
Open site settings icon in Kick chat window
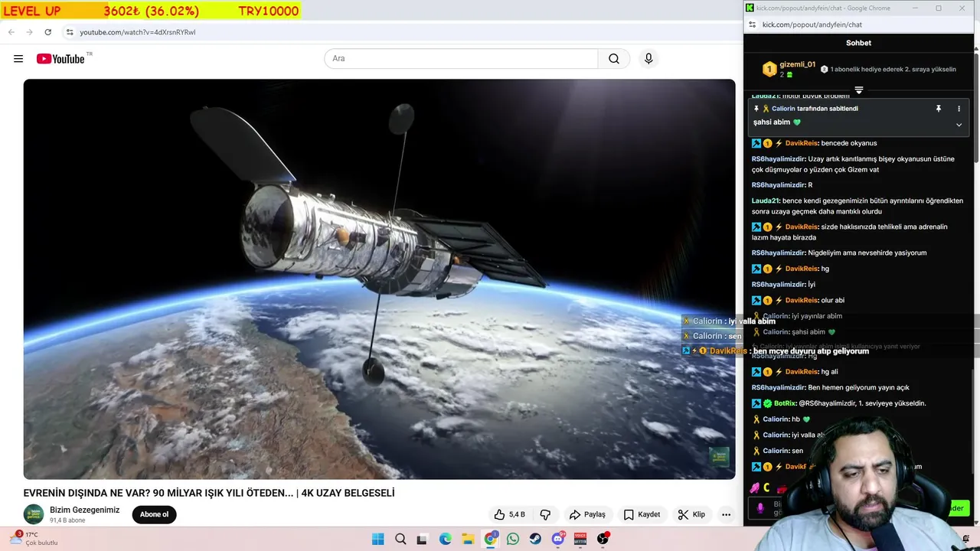click(x=752, y=24)
